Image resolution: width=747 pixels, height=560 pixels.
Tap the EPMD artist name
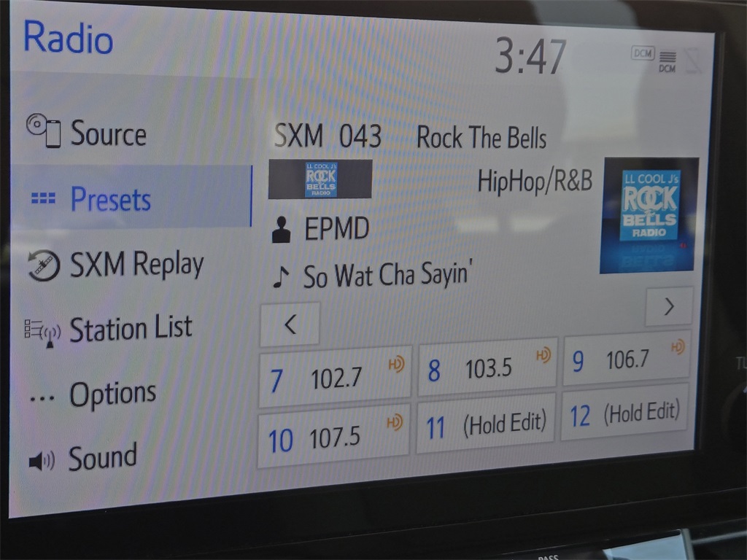(x=336, y=230)
